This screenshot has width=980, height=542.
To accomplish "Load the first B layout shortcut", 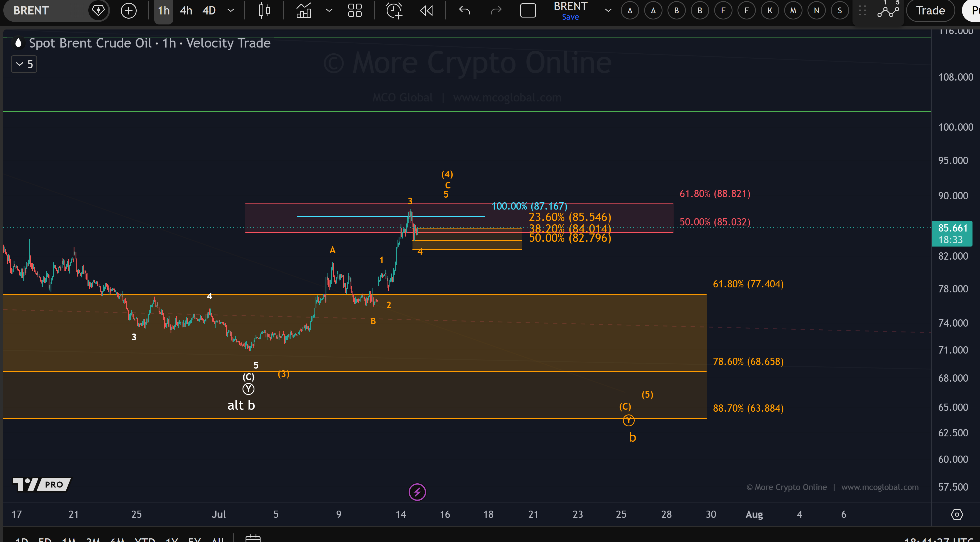I will point(676,11).
